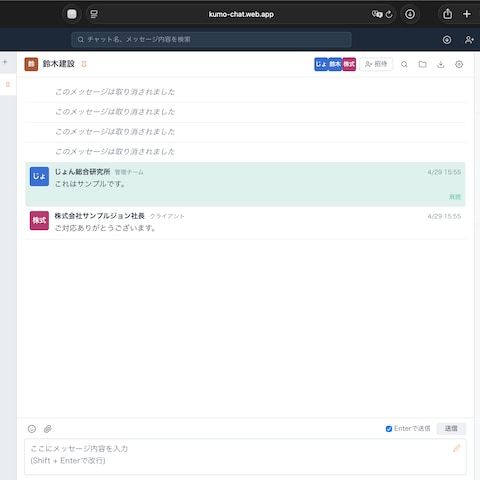The image size is (480, 480).
Task: Search within this chat using the magnifier icon
Action: coord(404,64)
